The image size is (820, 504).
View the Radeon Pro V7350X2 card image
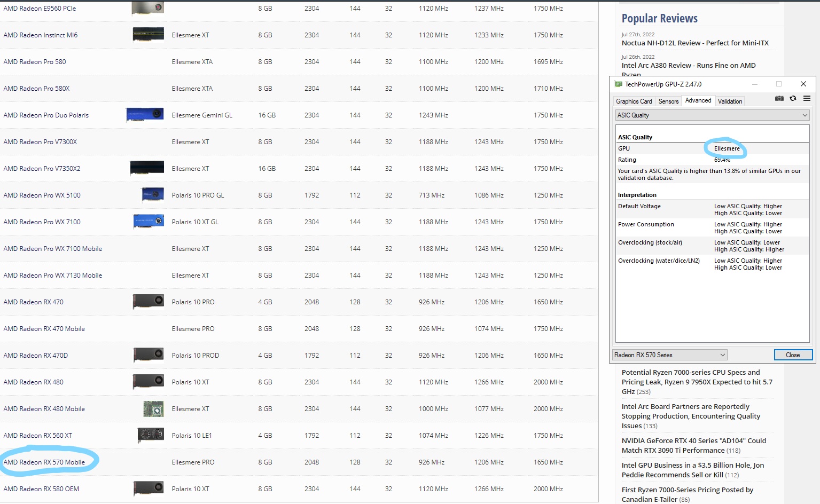(147, 168)
